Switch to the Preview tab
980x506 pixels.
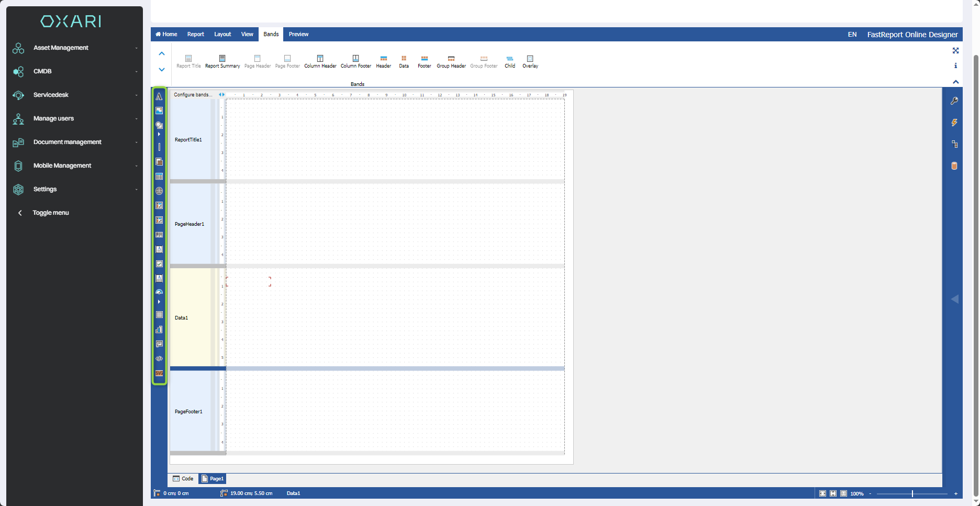[298, 35]
